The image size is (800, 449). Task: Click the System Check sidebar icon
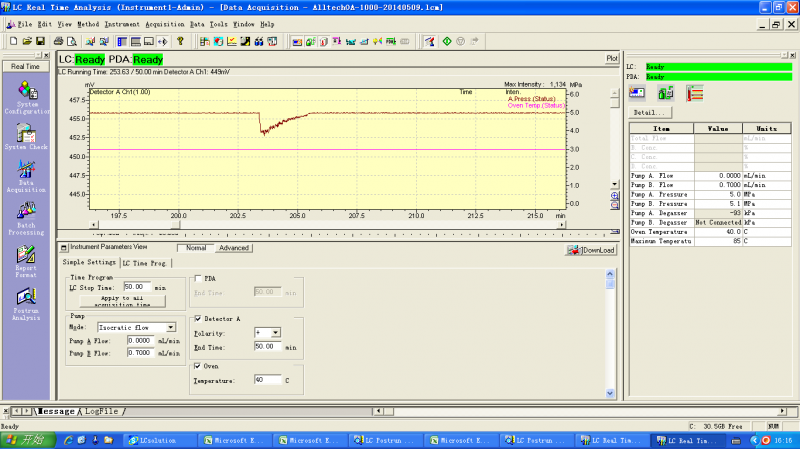tap(27, 133)
